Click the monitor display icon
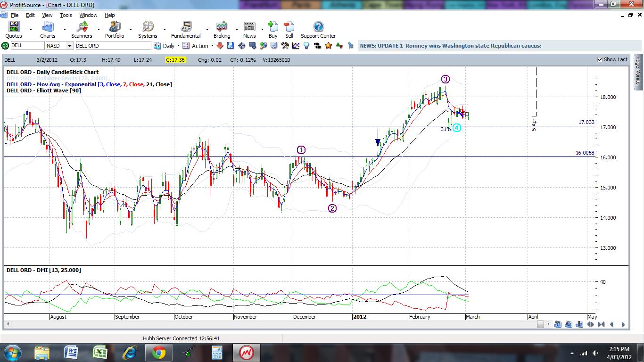The height and width of the screenshot is (362, 644). pos(274,46)
